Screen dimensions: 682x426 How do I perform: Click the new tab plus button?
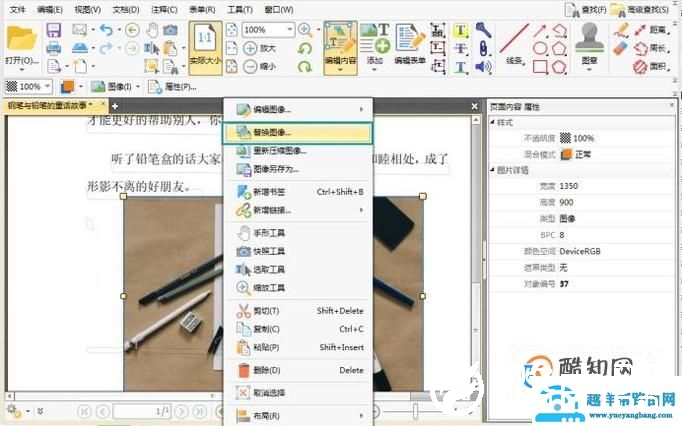115,106
